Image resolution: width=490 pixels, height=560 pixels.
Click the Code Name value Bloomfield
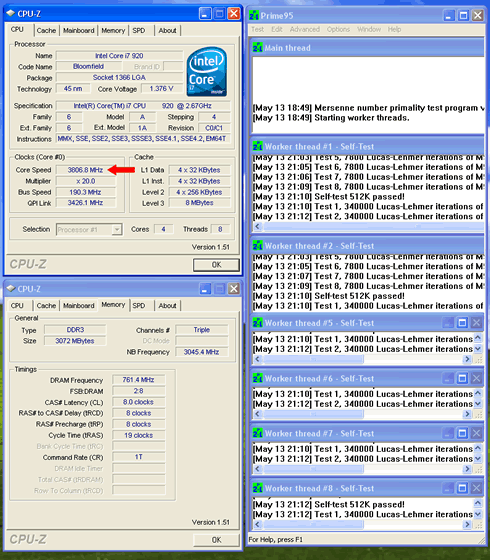89,66
